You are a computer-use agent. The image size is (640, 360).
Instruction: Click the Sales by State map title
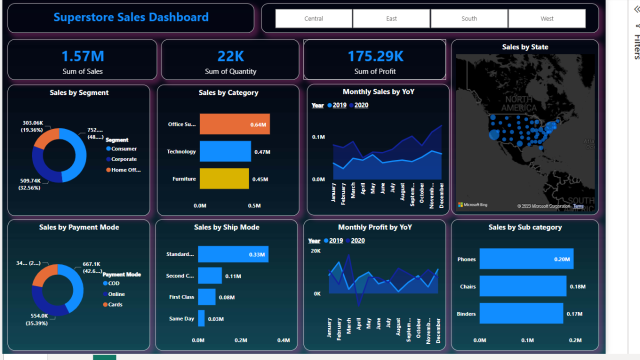click(525, 47)
